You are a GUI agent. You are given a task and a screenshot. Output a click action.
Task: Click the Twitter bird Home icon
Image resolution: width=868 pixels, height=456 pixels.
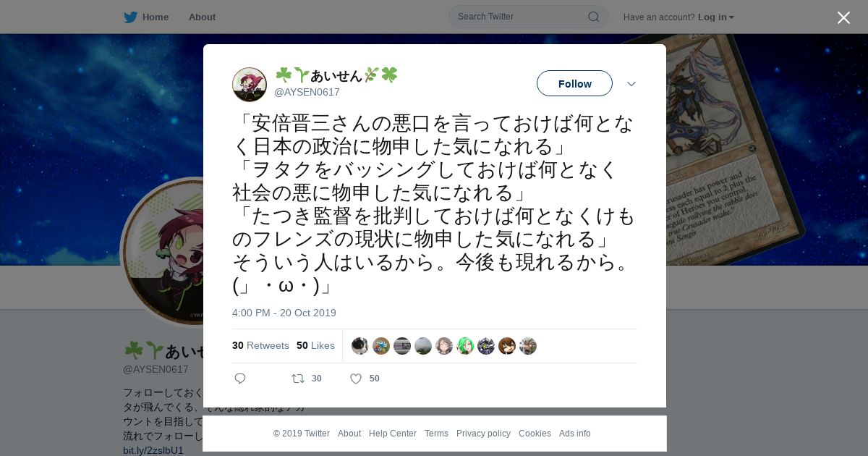pos(130,17)
